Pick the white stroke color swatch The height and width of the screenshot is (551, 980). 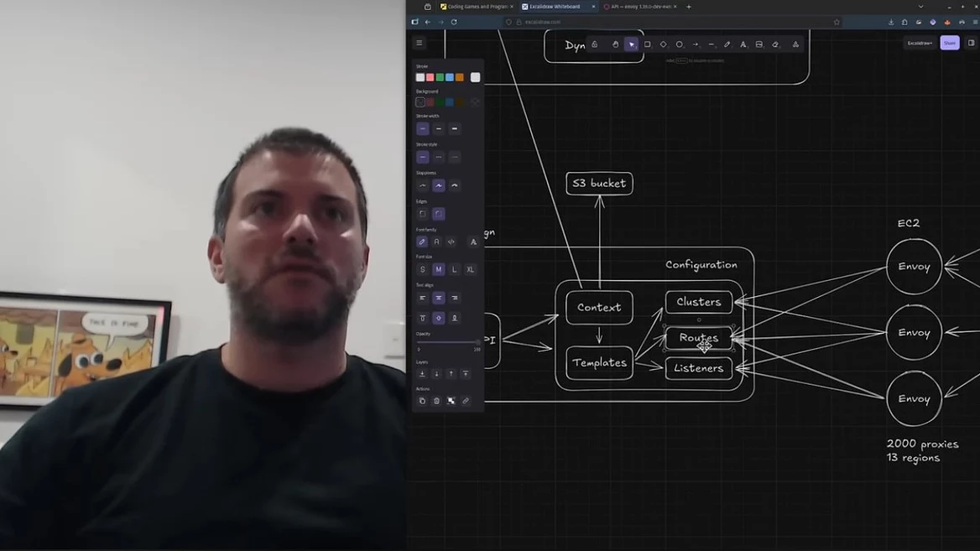tap(420, 77)
